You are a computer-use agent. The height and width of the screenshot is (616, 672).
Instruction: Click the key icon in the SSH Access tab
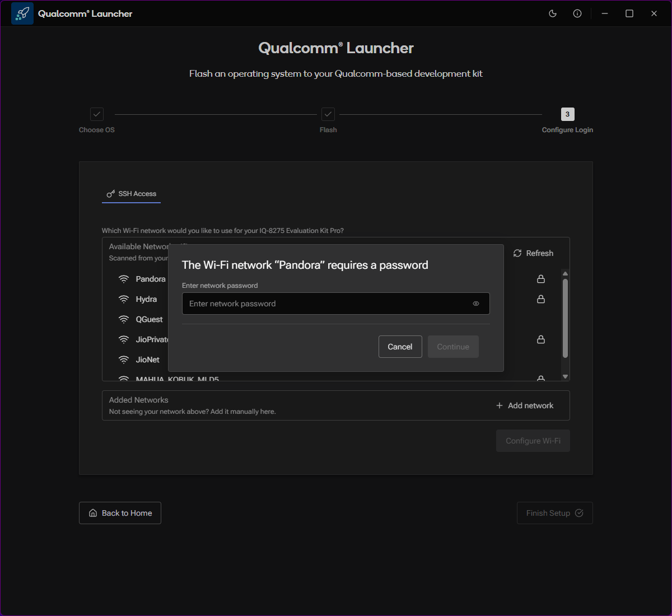pyautogui.click(x=111, y=194)
